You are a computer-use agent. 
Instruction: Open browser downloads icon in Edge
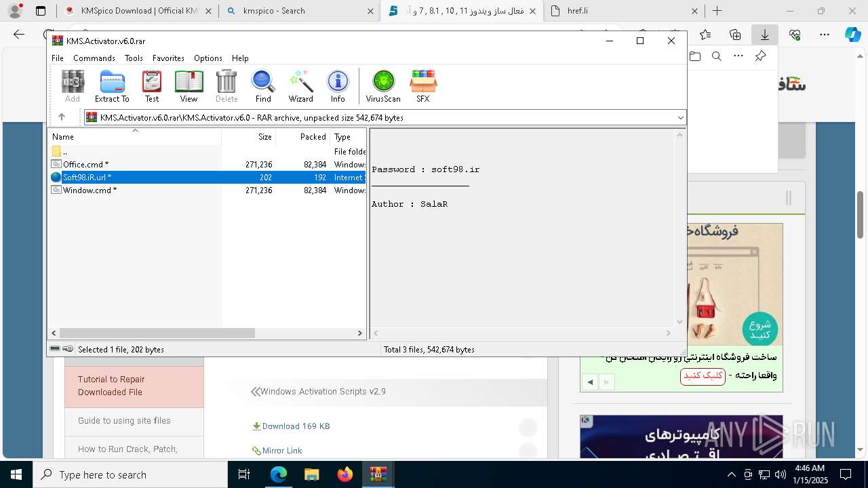[x=764, y=35]
